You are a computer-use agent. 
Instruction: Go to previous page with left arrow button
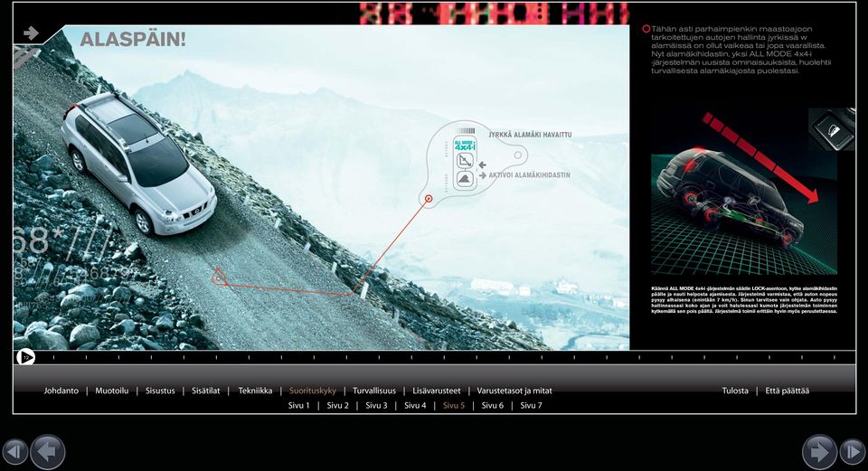coord(48,452)
